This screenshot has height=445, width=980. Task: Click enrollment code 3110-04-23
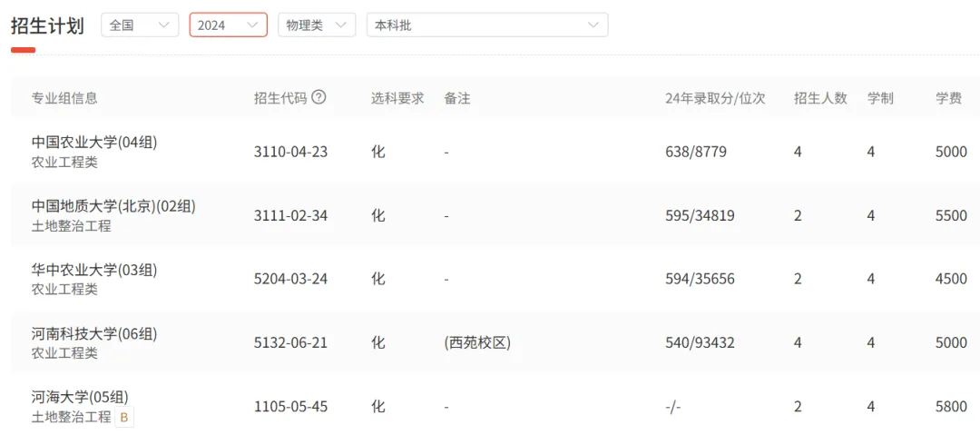[290, 152]
